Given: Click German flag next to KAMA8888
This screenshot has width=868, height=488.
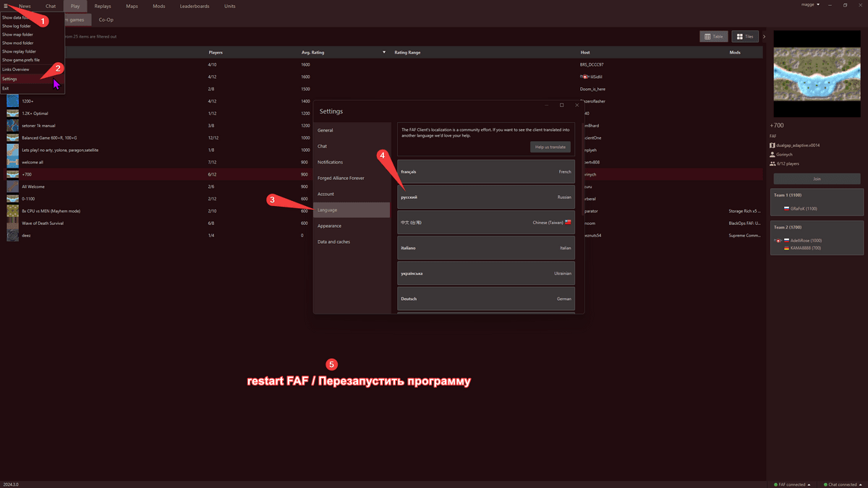Looking at the screenshot, I should (786, 248).
